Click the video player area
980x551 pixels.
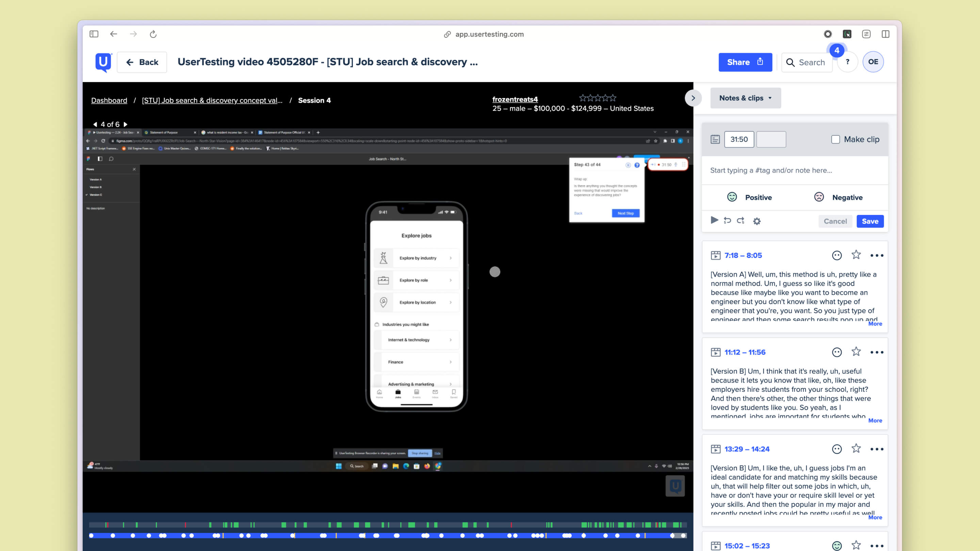[388, 300]
